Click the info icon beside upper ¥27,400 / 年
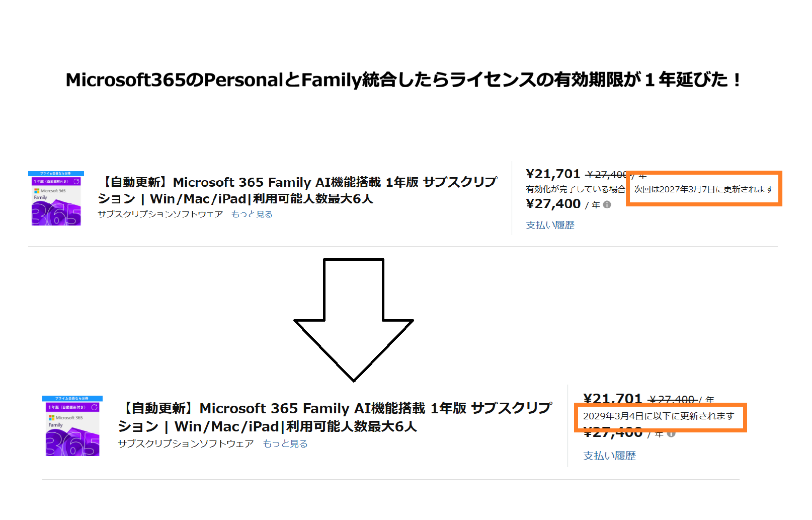The height and width of the screenshot is (520, 812). pos(607,204)
